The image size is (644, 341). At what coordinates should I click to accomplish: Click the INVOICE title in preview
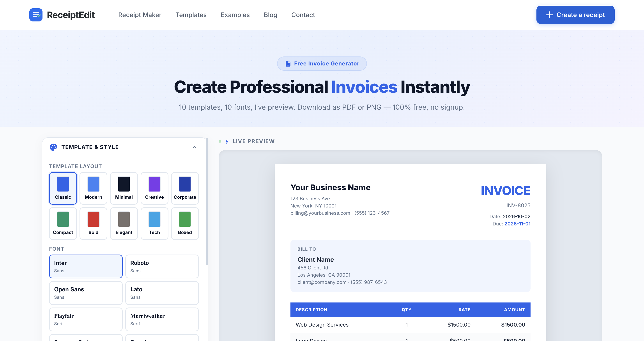tap(506, 191)
